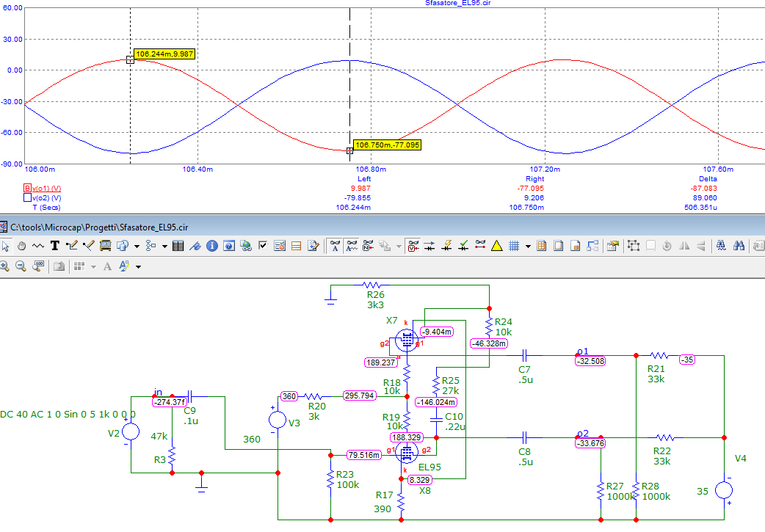Viewport: 765px width, 532px height.
Task: Choose the bold T Text mode tool
Action: tap(54, 246)
